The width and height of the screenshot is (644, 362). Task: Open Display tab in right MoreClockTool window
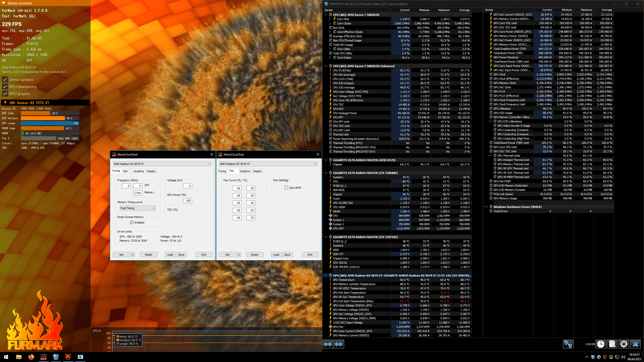pyautogui.click(x=257, y=171)
